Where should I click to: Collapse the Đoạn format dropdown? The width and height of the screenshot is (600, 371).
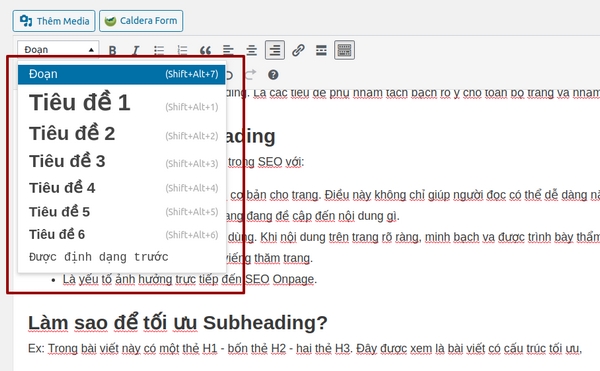58,50
